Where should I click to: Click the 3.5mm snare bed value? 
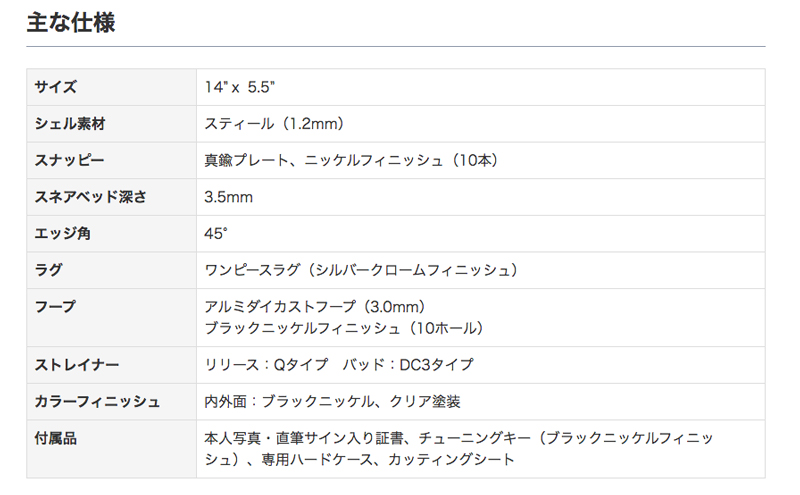tap(229, 197)
